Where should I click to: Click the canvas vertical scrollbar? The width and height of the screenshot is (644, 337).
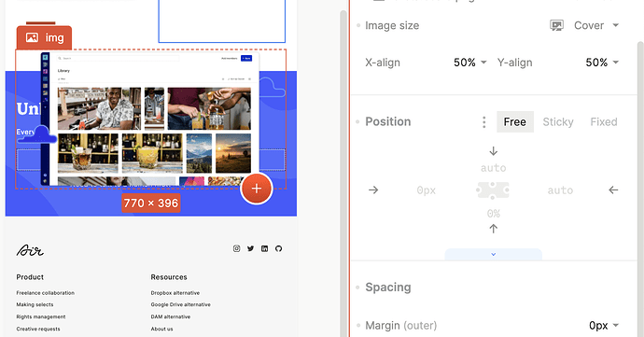(343, 173)
